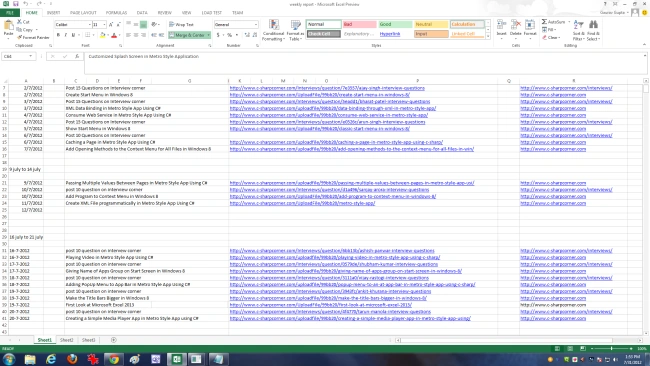This screenshot has height=366, width=650.
Task: Toggle Align Left horizontal alignment
Action: (128, 35)
